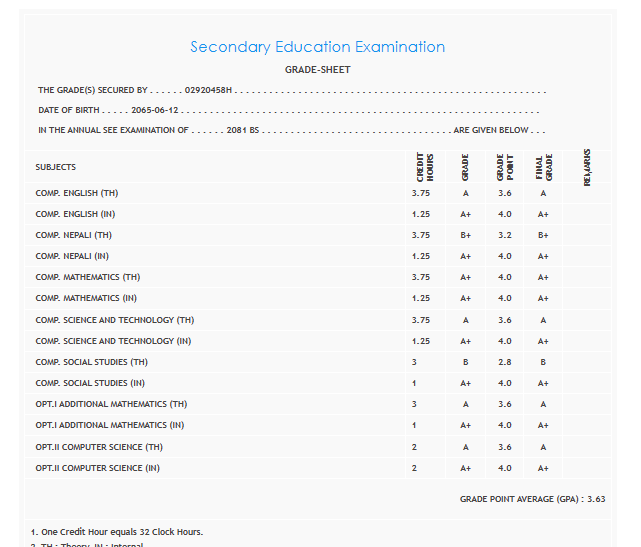Viewport: 641px width, 547px height.
Task: Click the FINAL GRADE column header
Action: (x=542, y=167)
